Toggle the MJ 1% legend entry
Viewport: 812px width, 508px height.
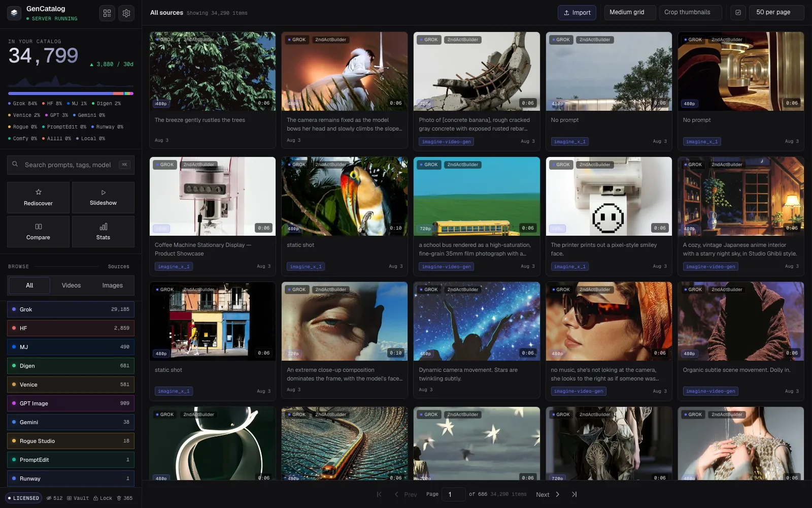coord(77,104)
